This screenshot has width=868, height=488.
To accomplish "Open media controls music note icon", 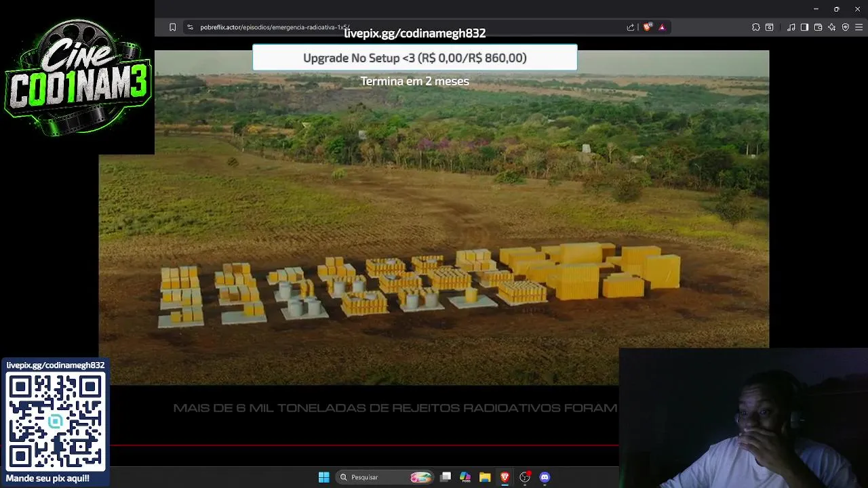I will [791, 27].
